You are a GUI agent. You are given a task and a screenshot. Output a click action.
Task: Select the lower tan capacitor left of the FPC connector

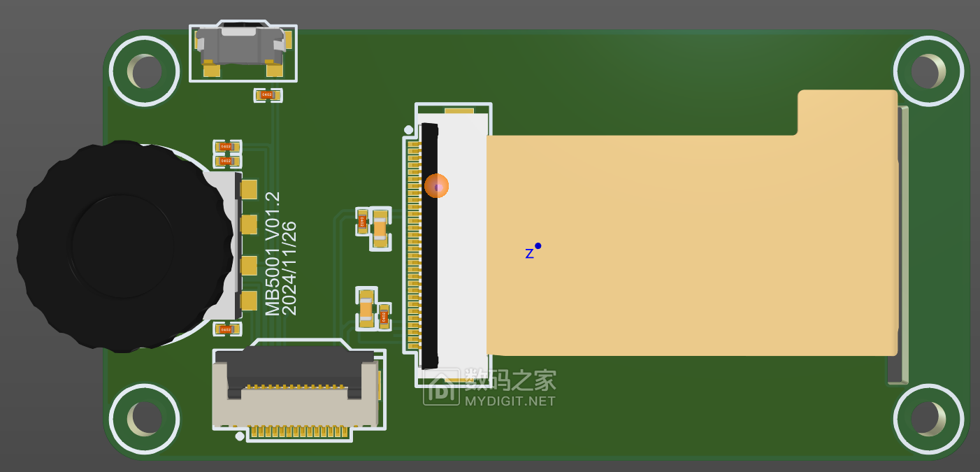366,308
